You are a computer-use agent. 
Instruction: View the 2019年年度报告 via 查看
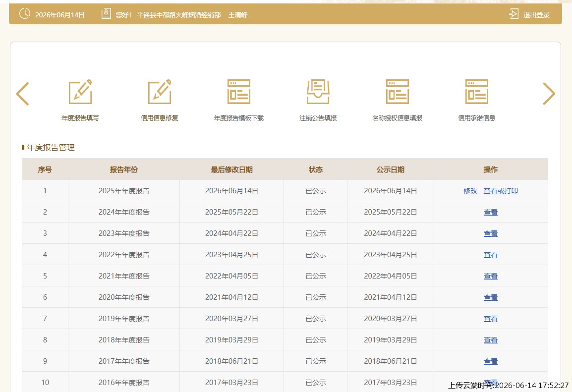point(491,319)
